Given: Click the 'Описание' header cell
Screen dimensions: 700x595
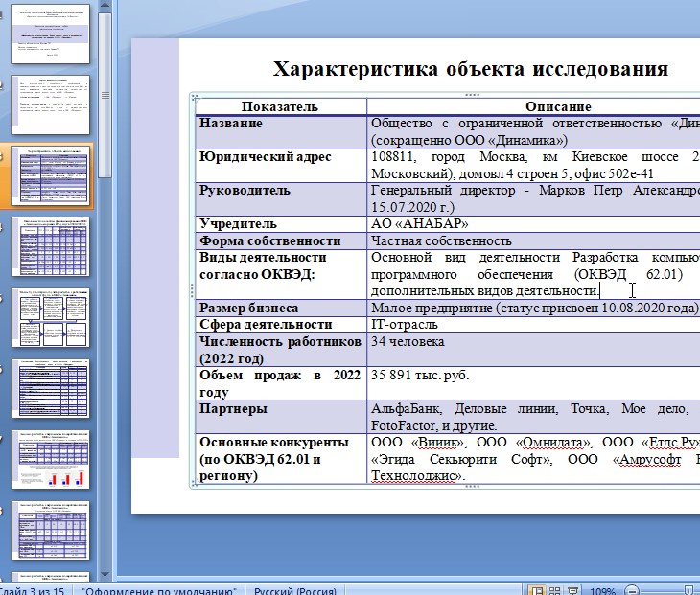Looking at the screenshot, I should coord(533,106).
